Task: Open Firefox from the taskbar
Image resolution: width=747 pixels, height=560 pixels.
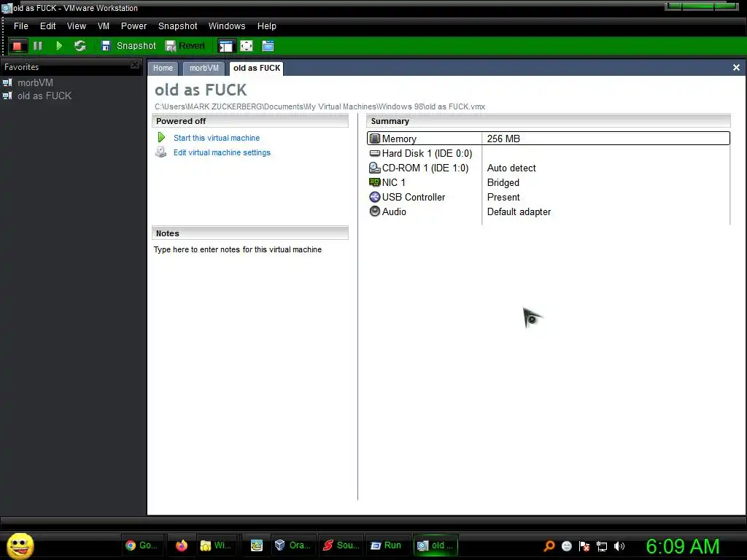Action: (x=182, y=545)
